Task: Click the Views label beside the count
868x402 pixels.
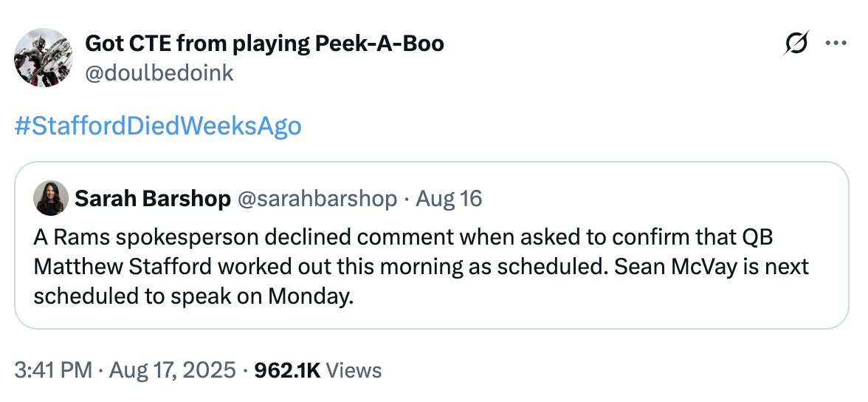Action: 354,369
